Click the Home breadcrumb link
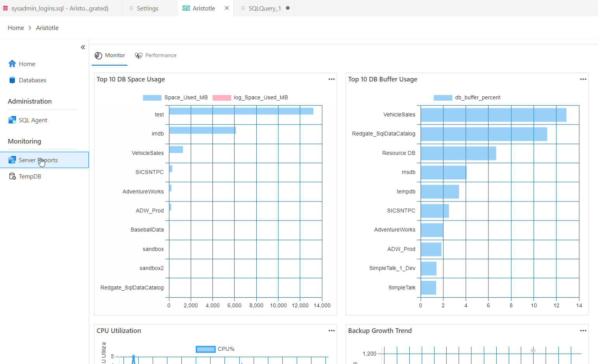Viewport: 598px width, 364px height. pos(16,28)
